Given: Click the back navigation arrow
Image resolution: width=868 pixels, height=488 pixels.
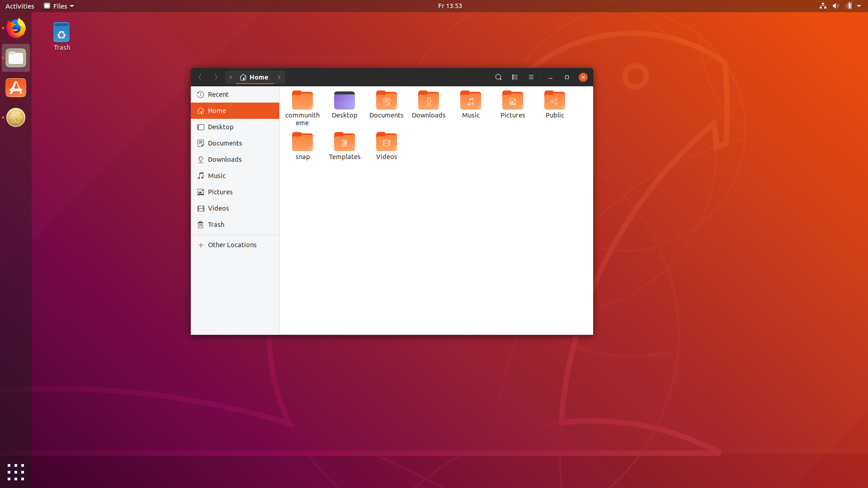Looking at the screenshot, I should [x=200, y=77].
